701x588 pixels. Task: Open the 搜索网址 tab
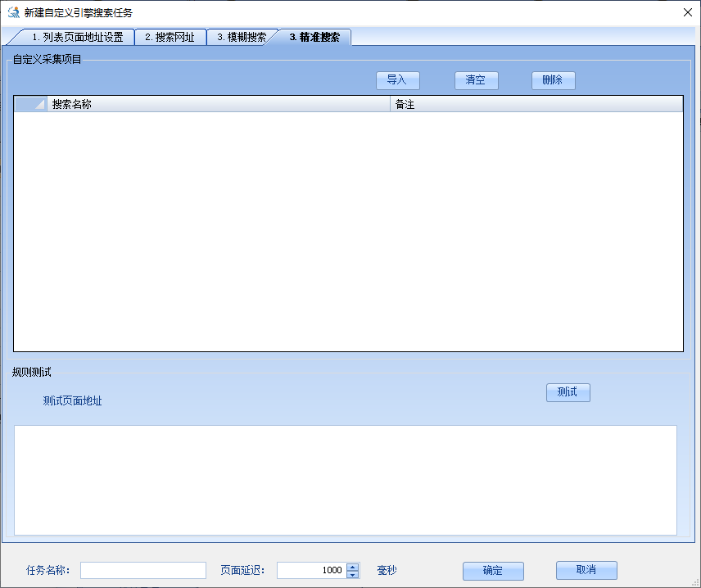(170, 37)
